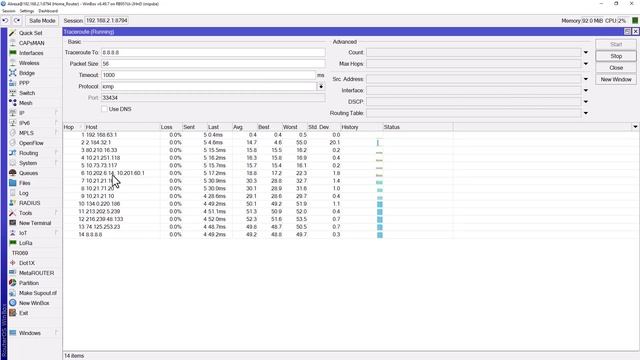Screen dimensions: 640x360
Task: Open LoRa menu
Action: pos(25,243)
